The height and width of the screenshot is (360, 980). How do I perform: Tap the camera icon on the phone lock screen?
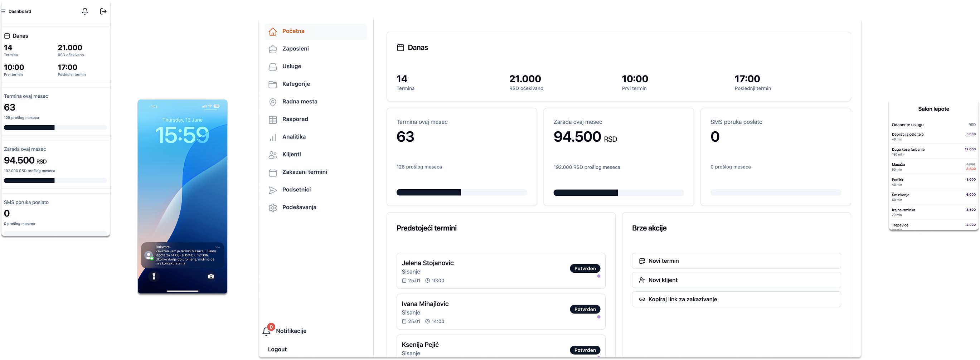(x=211, y=276)
